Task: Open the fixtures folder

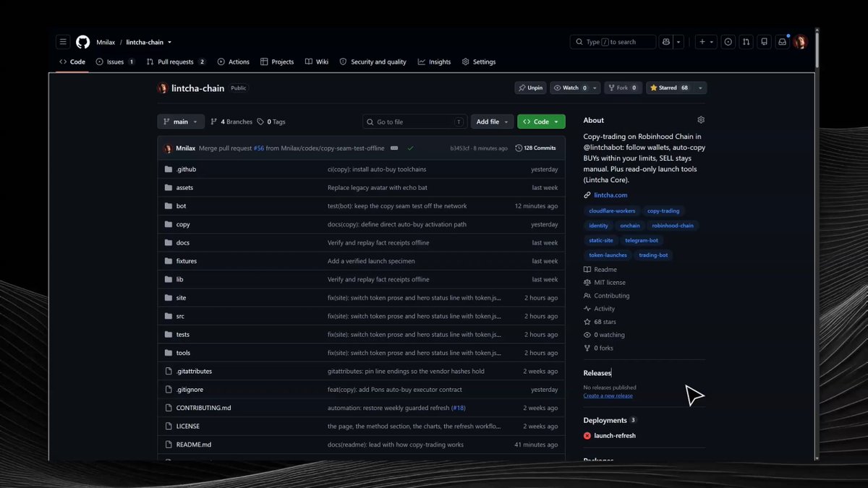Action: pos(186,261)
